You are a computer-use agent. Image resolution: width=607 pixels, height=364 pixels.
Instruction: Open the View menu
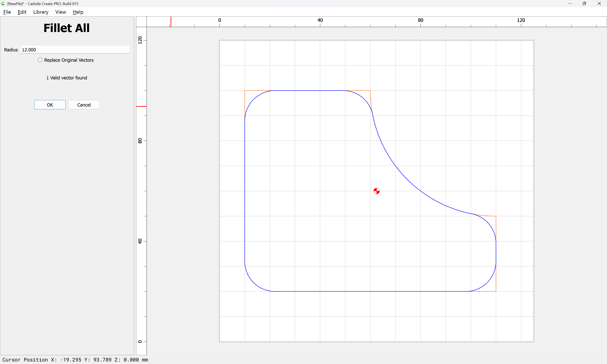pyautogui.click(x=61, y=12)
